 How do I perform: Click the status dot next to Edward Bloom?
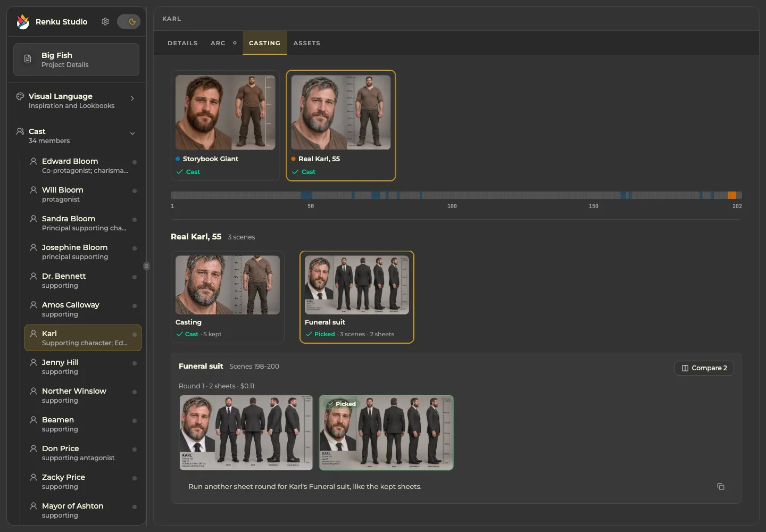click(x=135, y=162)
